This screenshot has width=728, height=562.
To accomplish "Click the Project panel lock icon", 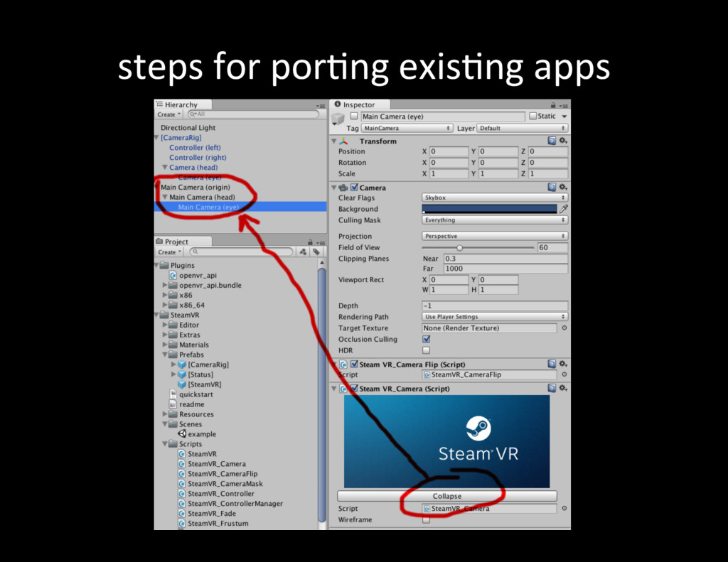I will [310, 242].
